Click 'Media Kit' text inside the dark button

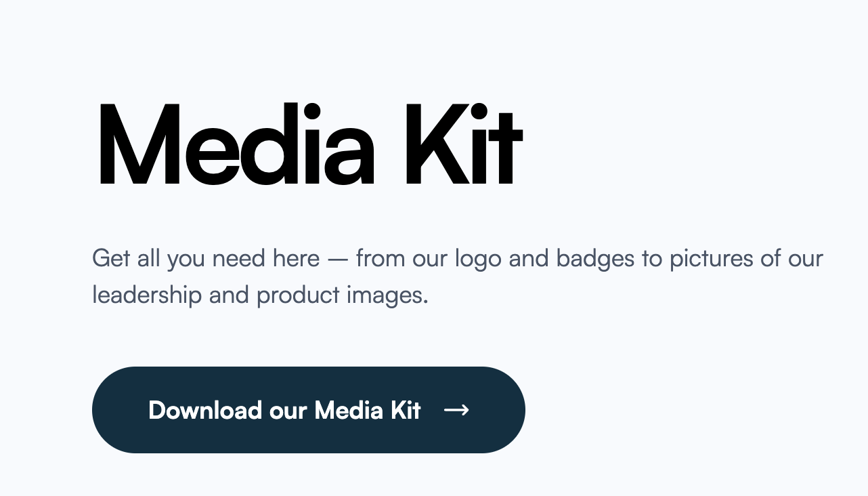click(x=368, y=410)
